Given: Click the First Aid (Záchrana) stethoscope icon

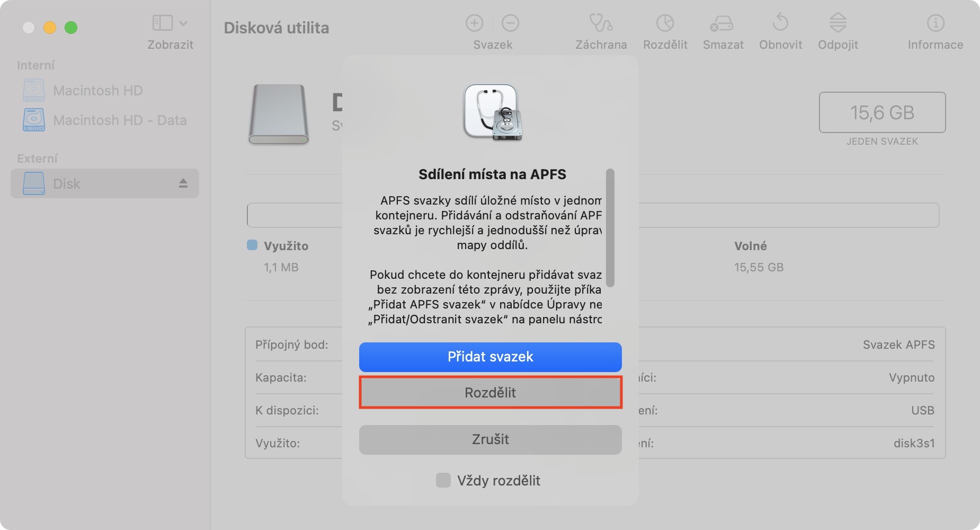Looking at the screenshot, I should click(601, 23).
